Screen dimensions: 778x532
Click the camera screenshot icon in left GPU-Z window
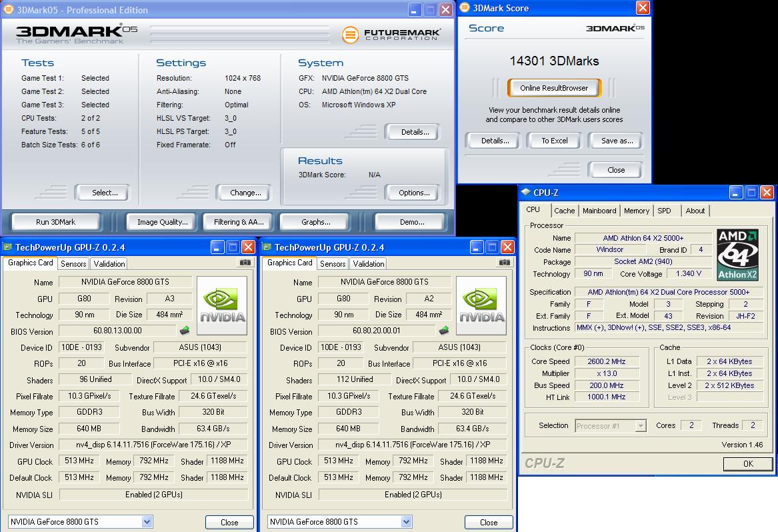coord(245,263)
